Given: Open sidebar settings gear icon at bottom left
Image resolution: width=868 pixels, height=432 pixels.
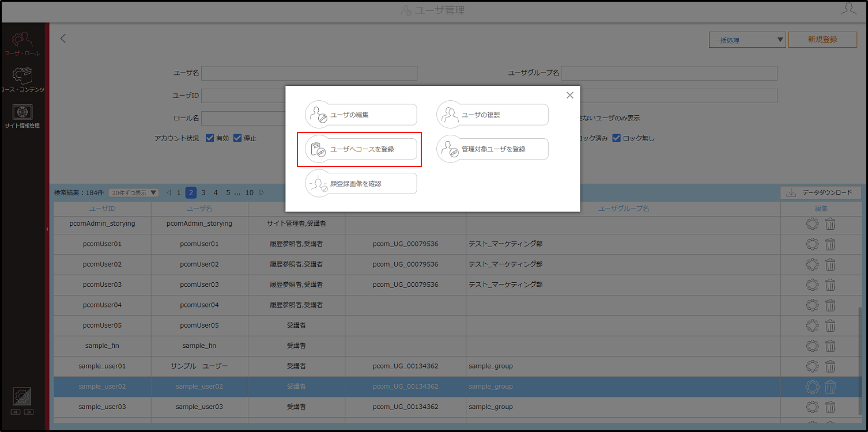Looking at the screenshot, I should (22, 396).
